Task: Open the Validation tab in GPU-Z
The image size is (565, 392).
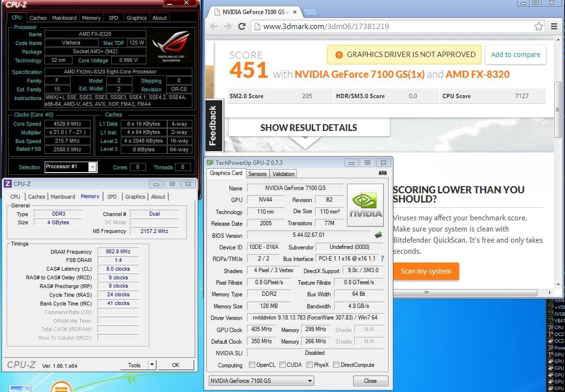Action: pyautogui.click(x=283, y=174)
